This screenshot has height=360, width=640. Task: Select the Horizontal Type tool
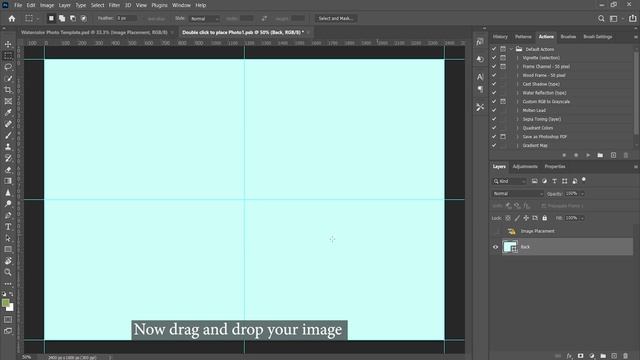point(8,227)
